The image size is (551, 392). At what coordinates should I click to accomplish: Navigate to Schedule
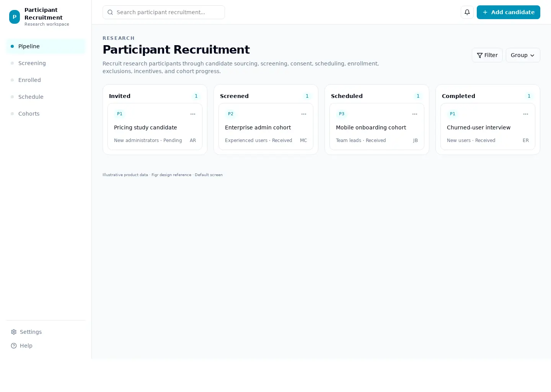(x=46, y=97)
